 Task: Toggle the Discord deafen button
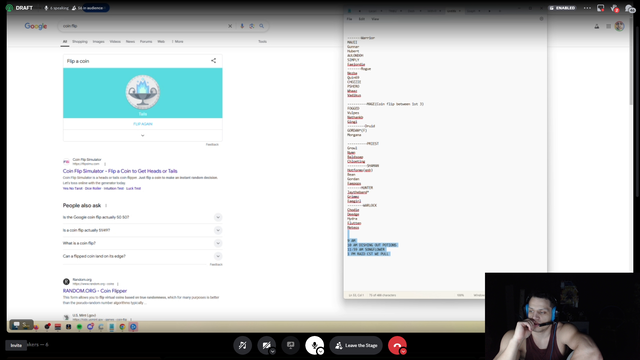pos(242,345)
